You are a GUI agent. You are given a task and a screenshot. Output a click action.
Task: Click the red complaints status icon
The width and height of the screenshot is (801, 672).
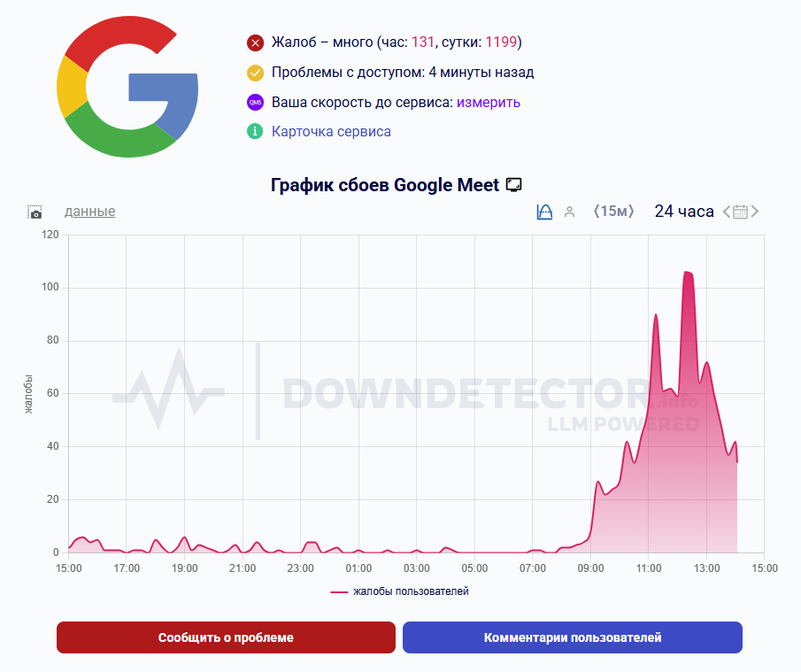tap(254, 42)
